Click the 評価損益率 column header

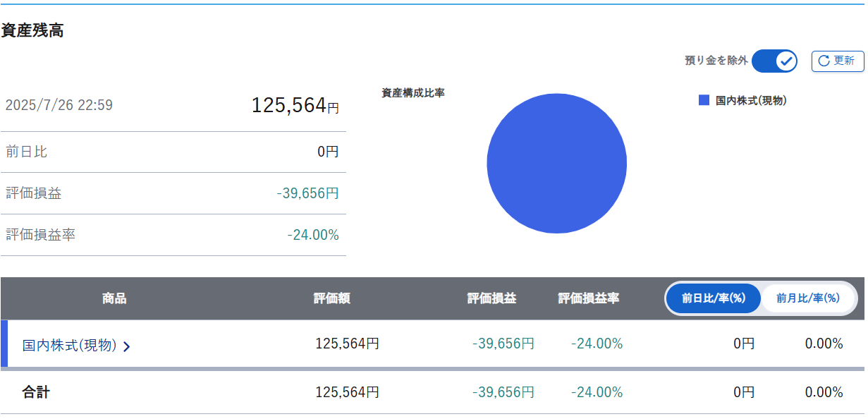click(x=589, y=298)
